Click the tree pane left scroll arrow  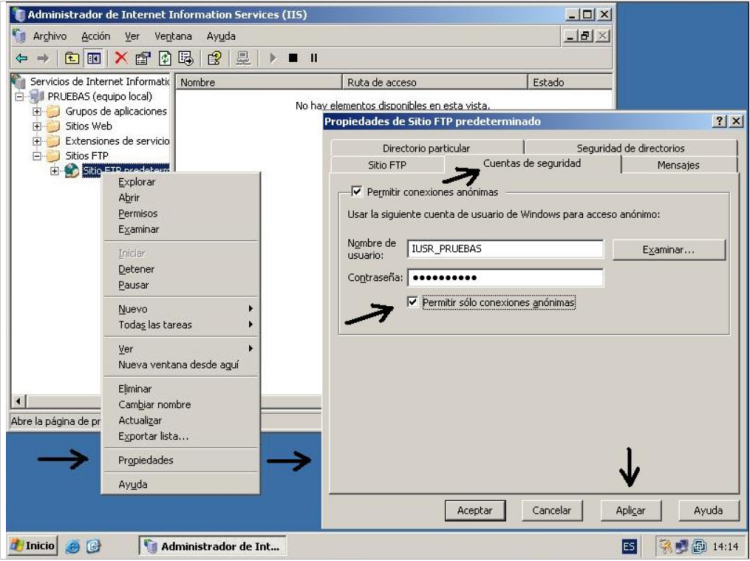tap(18, 401)
